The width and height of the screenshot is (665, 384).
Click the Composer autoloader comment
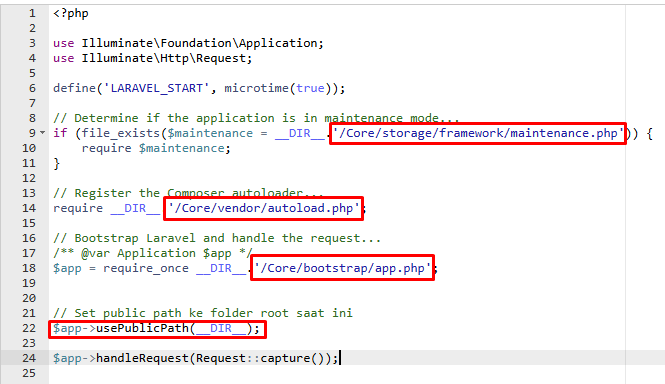coord(188,193)
